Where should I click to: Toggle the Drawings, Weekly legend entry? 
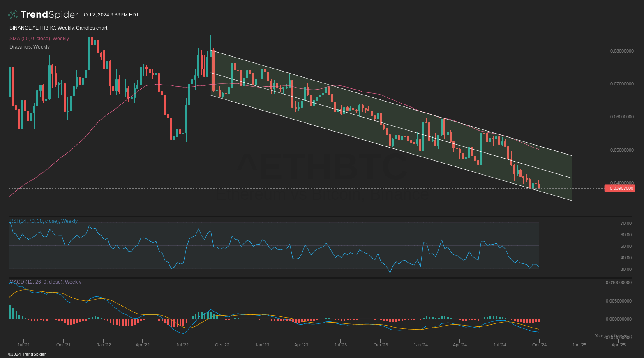30,47
